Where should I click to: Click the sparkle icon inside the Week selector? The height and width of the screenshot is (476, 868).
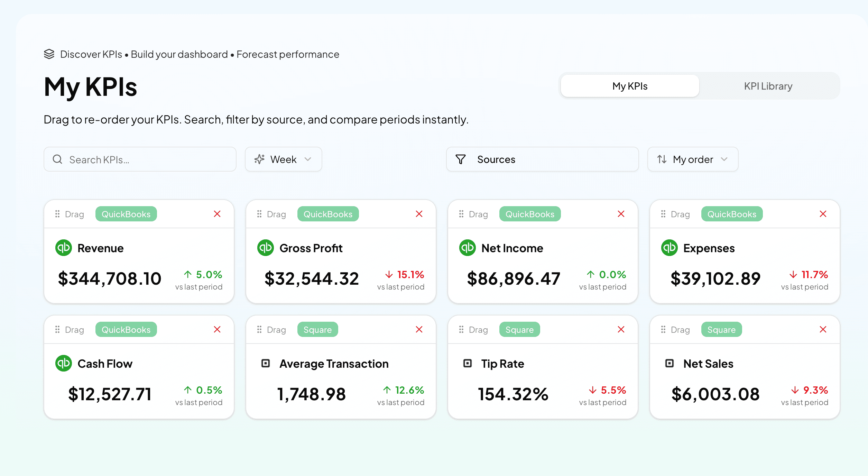[x=259, y=159]
